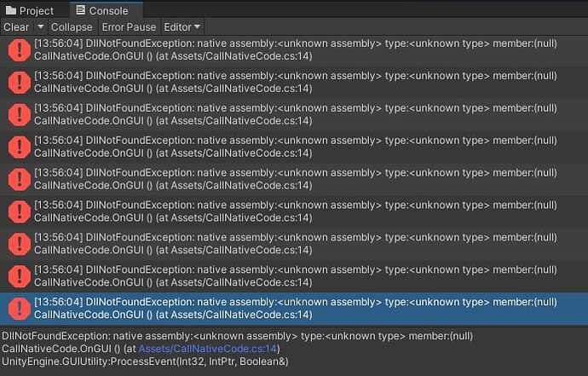This screenshot has width=588, height=376.
Task: Clear the console log
Action: (x=16, y=27)
